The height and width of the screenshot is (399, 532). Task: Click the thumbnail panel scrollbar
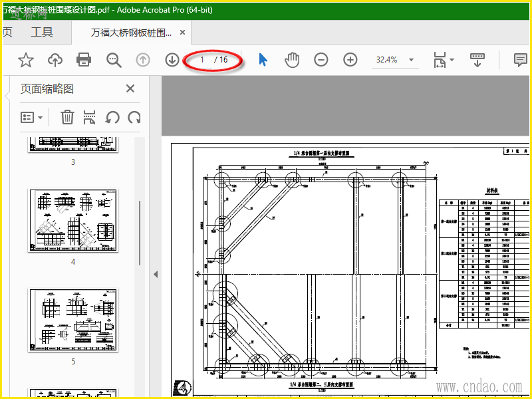click(x=140, y=233)
